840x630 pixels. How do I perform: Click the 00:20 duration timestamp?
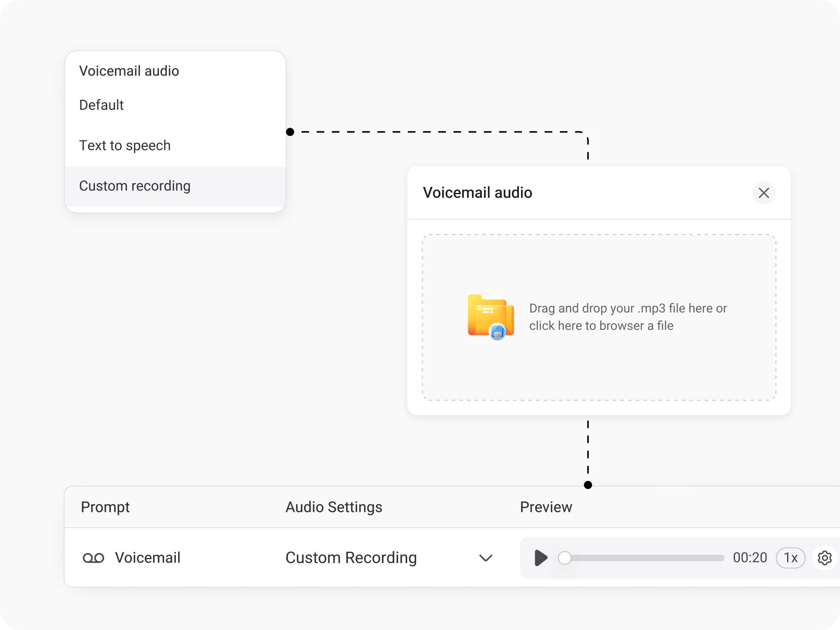coord(750,558)
